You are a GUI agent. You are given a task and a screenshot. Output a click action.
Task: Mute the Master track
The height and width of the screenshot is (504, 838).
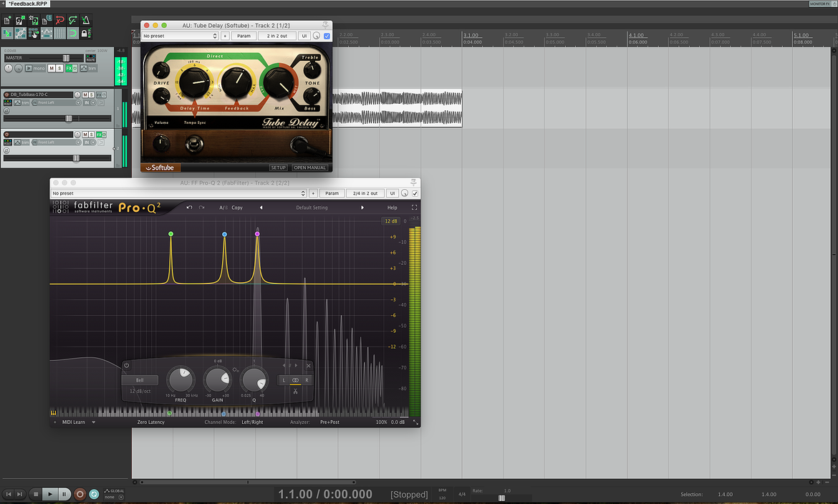[x=52, y=69]
